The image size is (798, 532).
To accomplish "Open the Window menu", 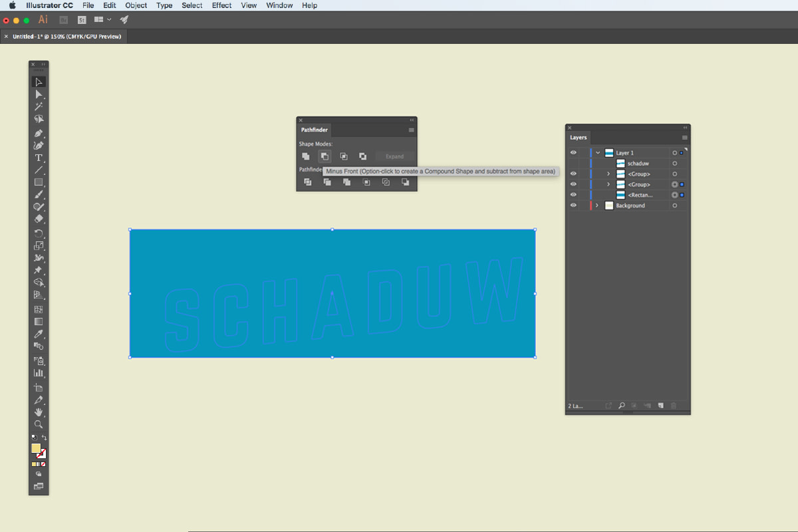I will (x=279, y=5).
